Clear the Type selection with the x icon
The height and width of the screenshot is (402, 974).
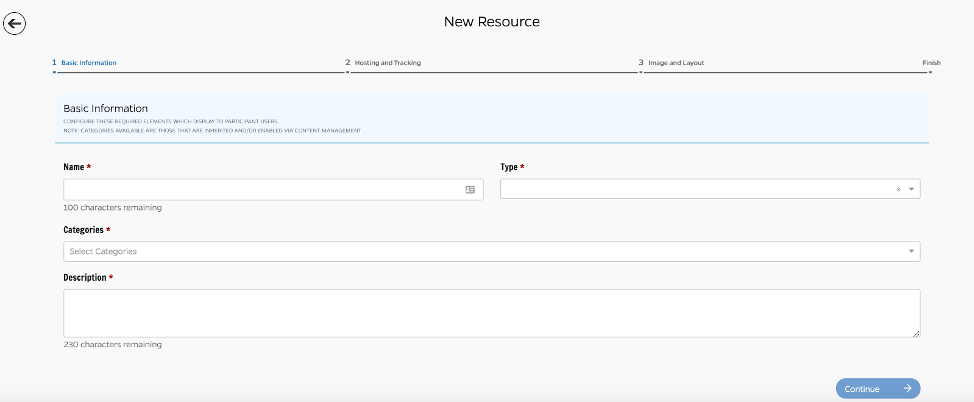click(x=898, y=189)
